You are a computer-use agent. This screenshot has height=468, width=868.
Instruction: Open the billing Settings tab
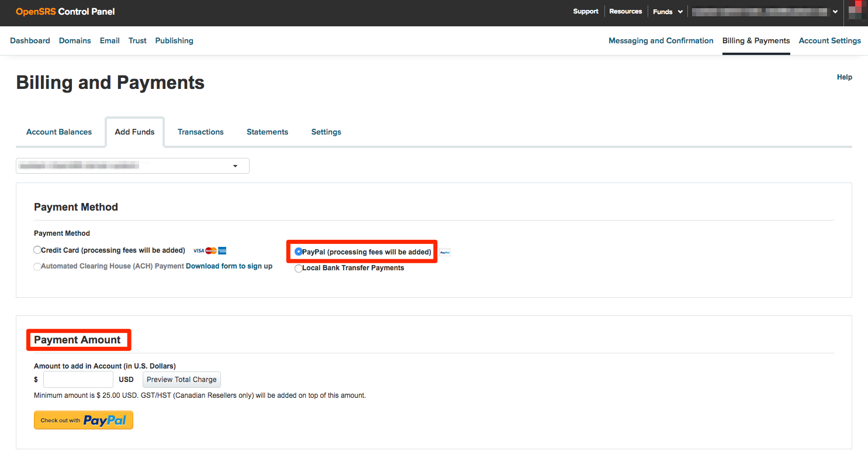click(326, 132)
